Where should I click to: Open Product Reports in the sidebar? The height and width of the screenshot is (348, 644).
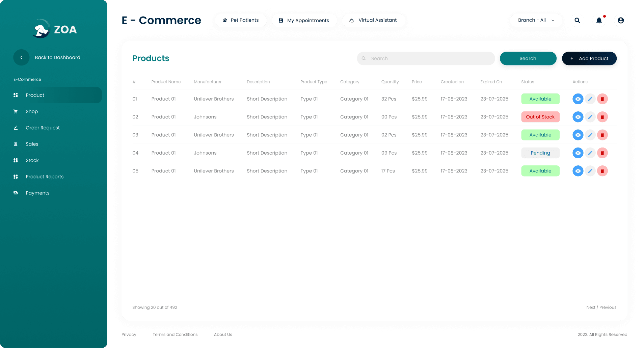coord(45,177)
